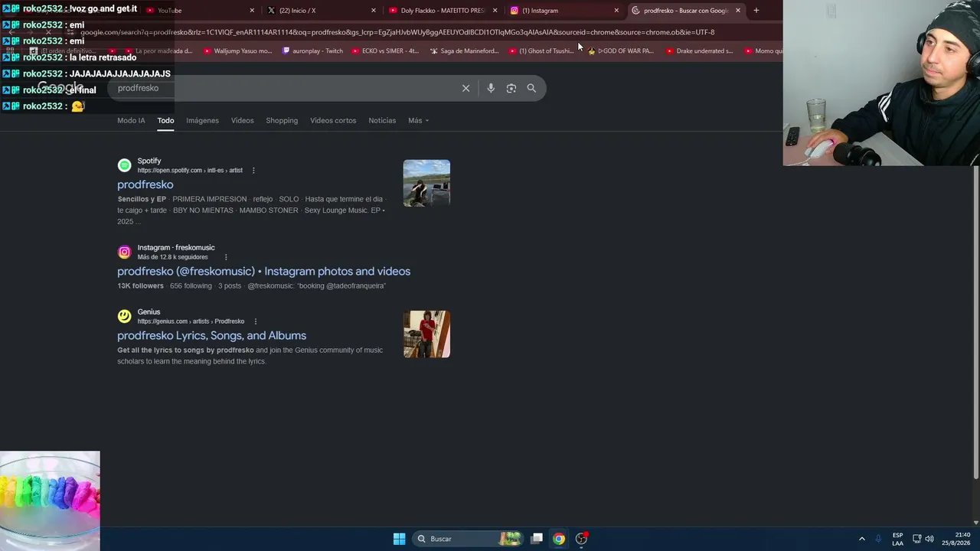This screenshot has width=980, height=551.
Task: Click the Spotify result thumbnail image
Action: tap(426, 183)
